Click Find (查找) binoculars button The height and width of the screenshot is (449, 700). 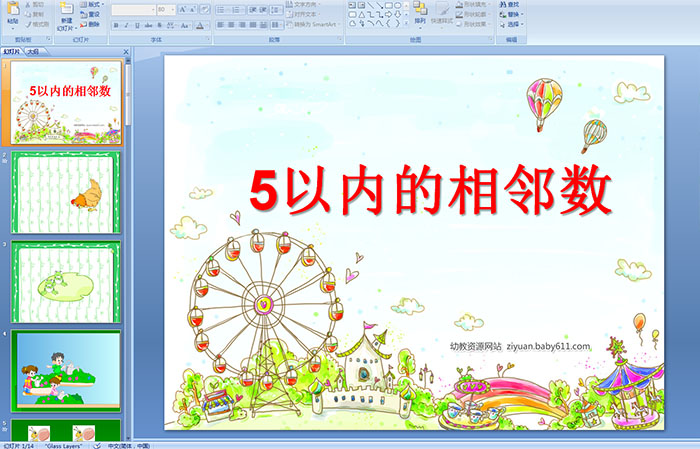[510, 4]
